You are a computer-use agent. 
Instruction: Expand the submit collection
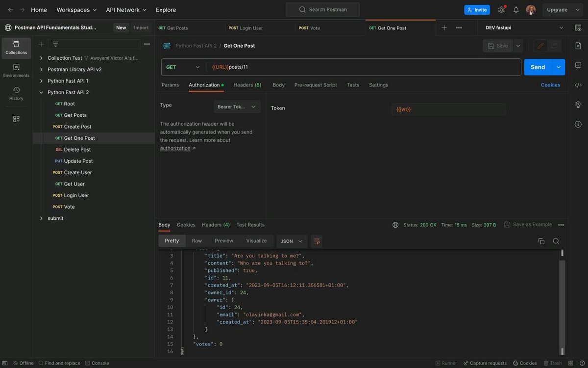click(x=41, y=218)
